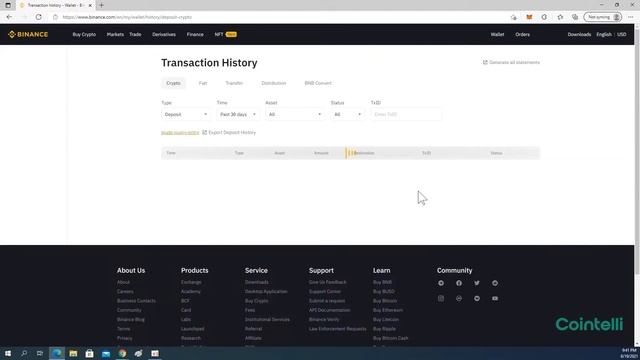Expand the Asset dropdown showing All
The image size is (640, 360).
coord(295,114)
